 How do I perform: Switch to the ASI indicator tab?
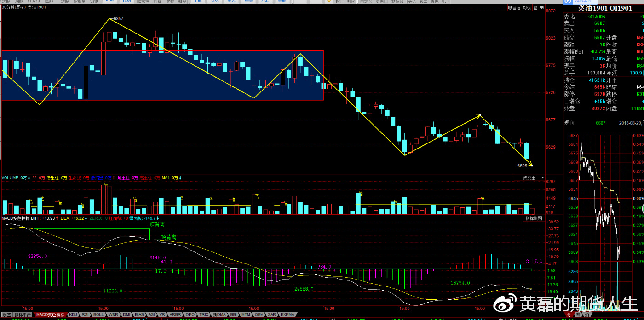(x=152, y=314)
